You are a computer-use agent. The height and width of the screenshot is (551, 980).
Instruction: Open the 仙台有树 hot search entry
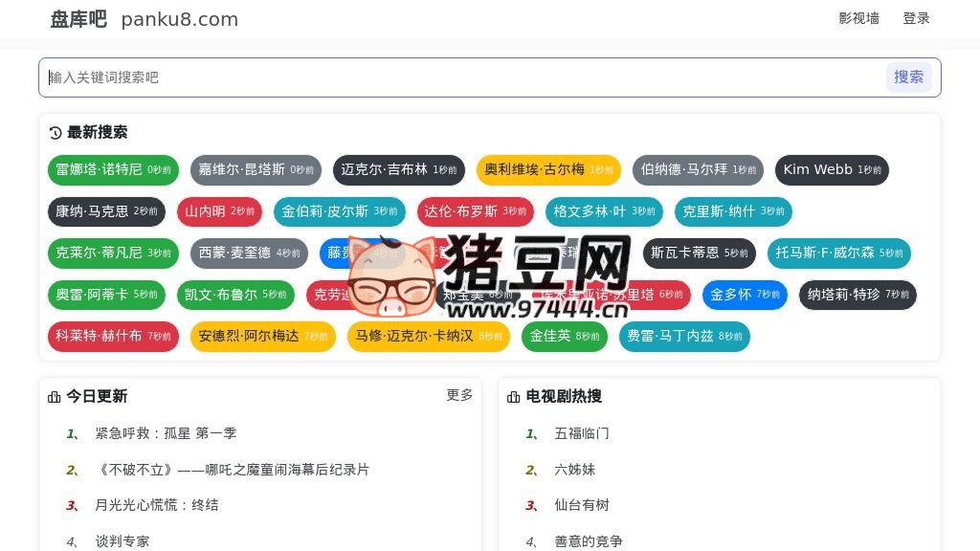[x=582, y=505]
